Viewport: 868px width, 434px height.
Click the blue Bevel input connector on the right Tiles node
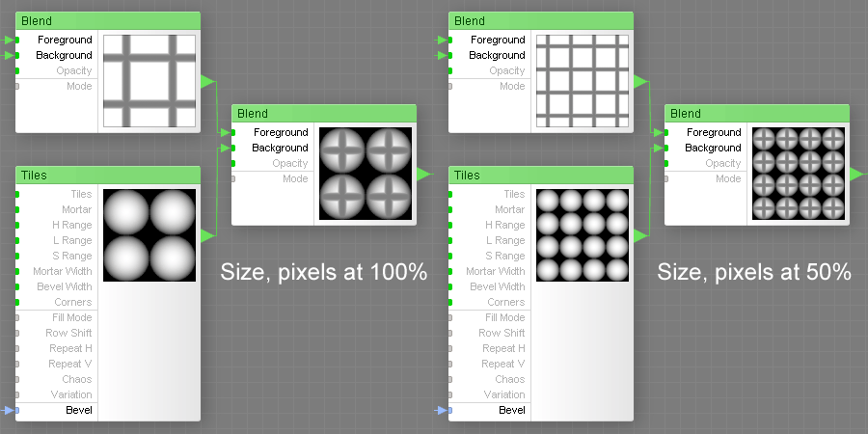pos(450,410)
